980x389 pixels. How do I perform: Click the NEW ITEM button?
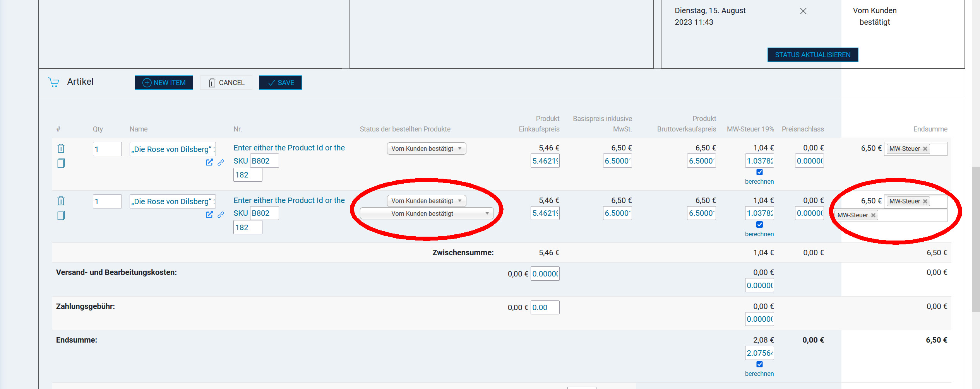coord(164,83)
